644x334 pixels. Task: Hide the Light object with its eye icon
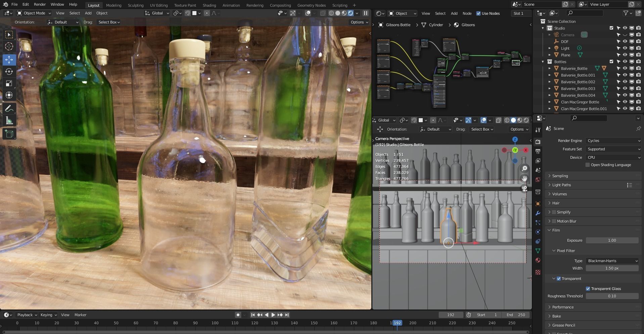point(625,48)
